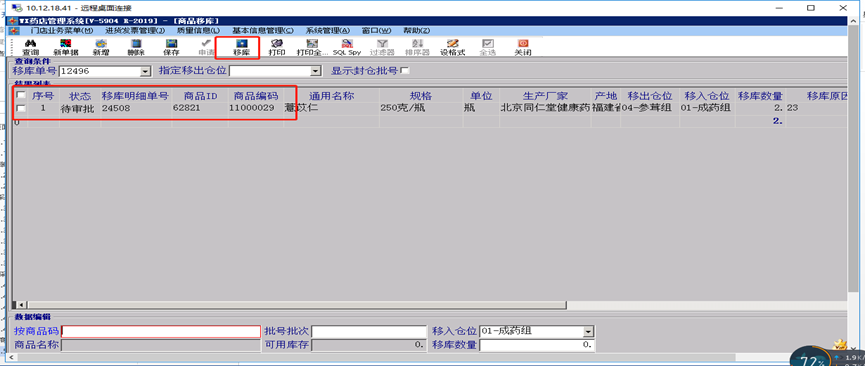Focus the 按商品码 input field

161,331
